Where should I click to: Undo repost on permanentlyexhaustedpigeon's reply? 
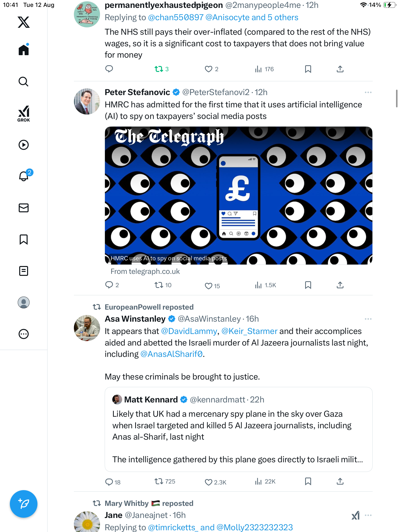(x=159, y=69)
